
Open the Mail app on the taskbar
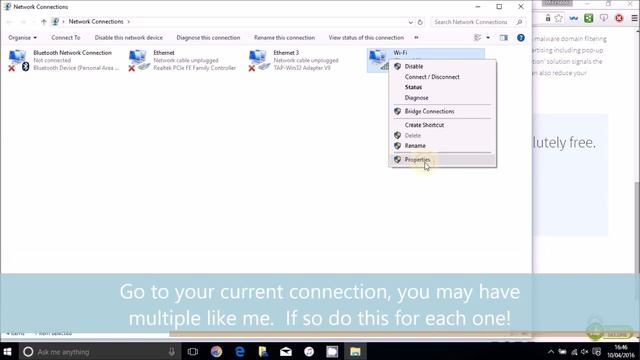(286, 351)
